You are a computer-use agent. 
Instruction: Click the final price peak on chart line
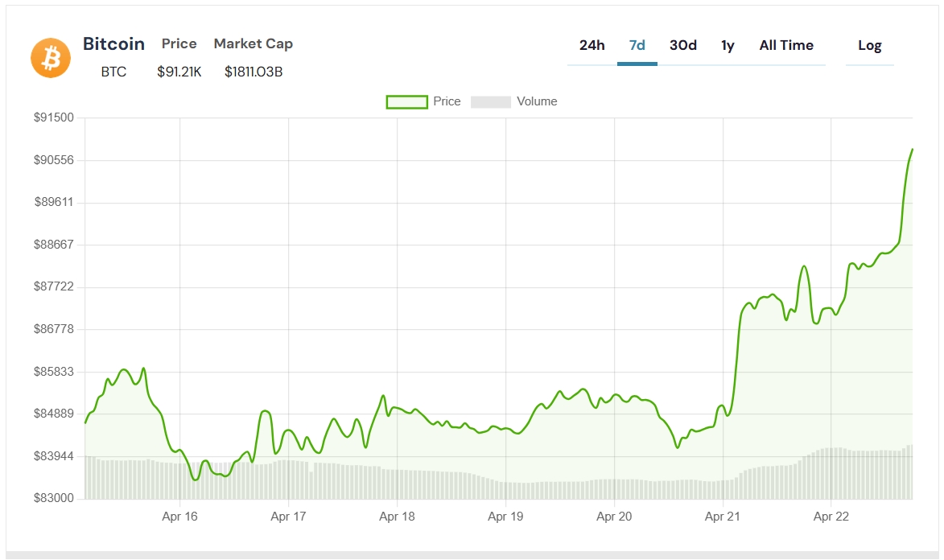(x=912, y=150)
